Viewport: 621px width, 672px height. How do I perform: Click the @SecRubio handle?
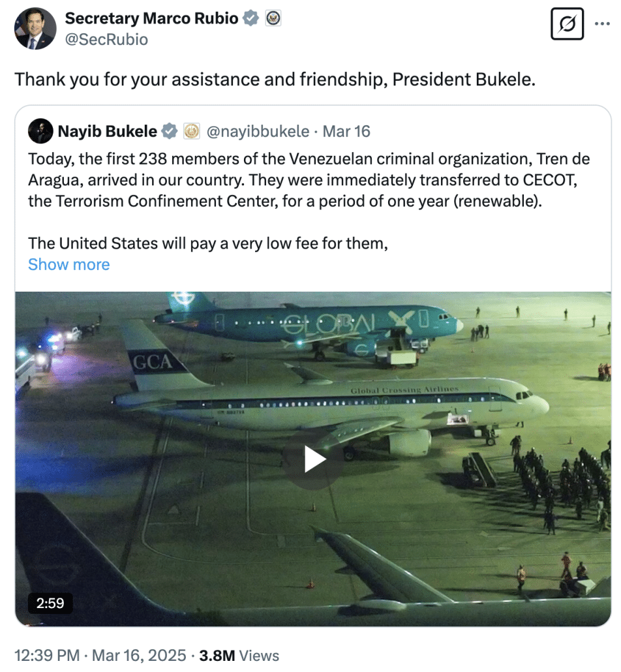click(x=106, y=40)
